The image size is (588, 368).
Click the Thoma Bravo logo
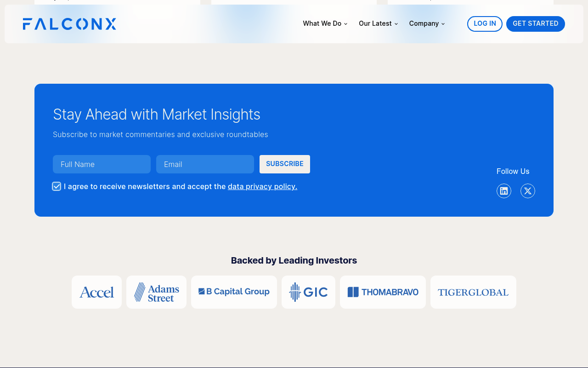pyautogui.click(x=383, y=292)
